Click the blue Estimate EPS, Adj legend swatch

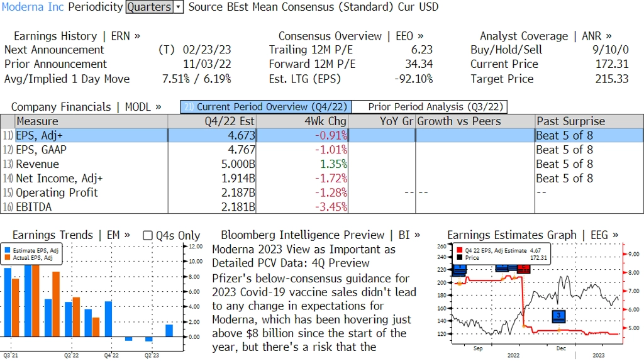(x=8, y=250)
